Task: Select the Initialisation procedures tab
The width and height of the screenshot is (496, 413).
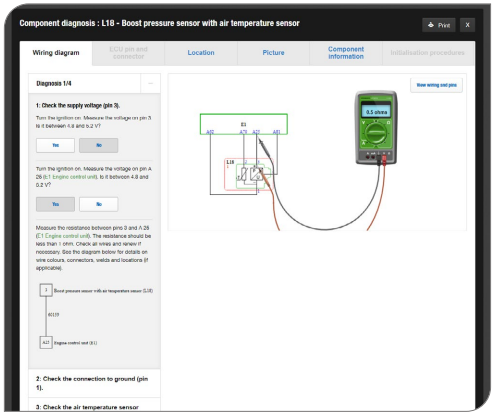Action: 427,53
